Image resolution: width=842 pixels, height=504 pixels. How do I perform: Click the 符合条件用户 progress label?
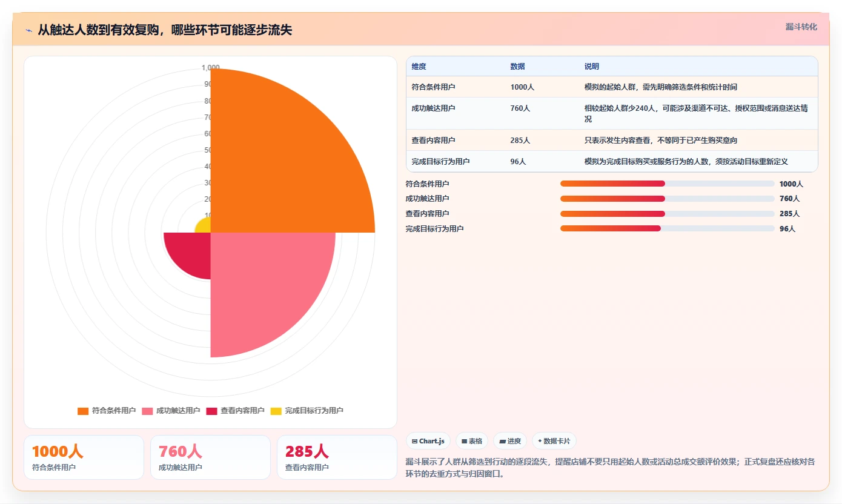[428, 184]
